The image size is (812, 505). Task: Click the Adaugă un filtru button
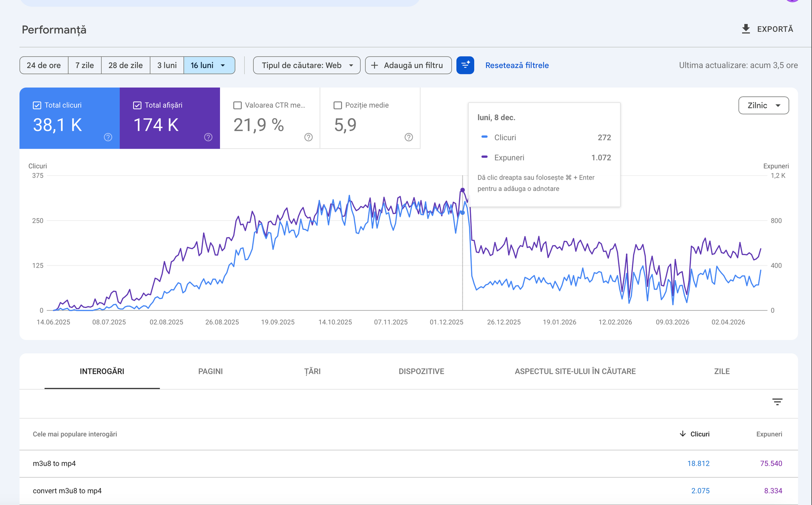point(408,65)
